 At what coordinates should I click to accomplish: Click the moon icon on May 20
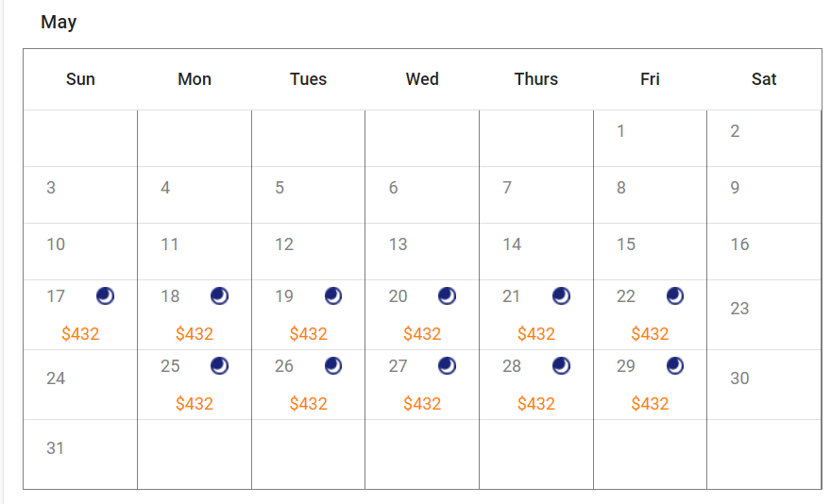[447, 296]
